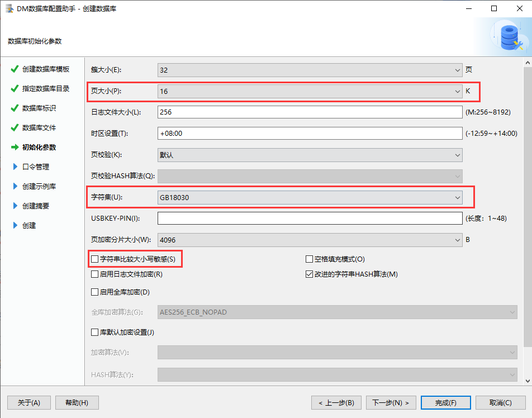
Task: Select the 初始化参数 step
Action: click(x=39, y=148)
